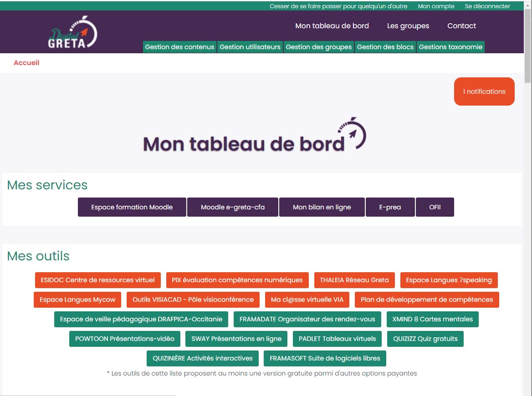Open ESIDOC Centre de ressources virtuel
The width and height of the screenshot is (532, 396).
click(98, 280)
